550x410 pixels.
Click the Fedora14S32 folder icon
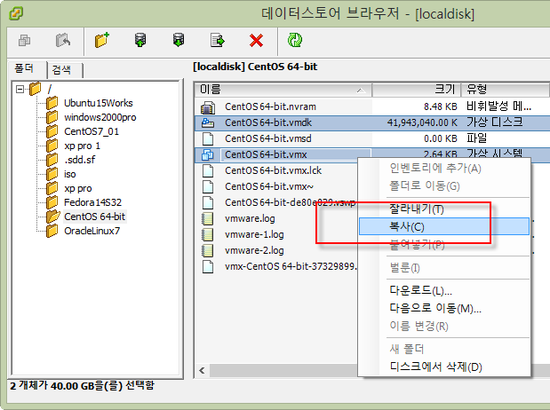(52, 202)
